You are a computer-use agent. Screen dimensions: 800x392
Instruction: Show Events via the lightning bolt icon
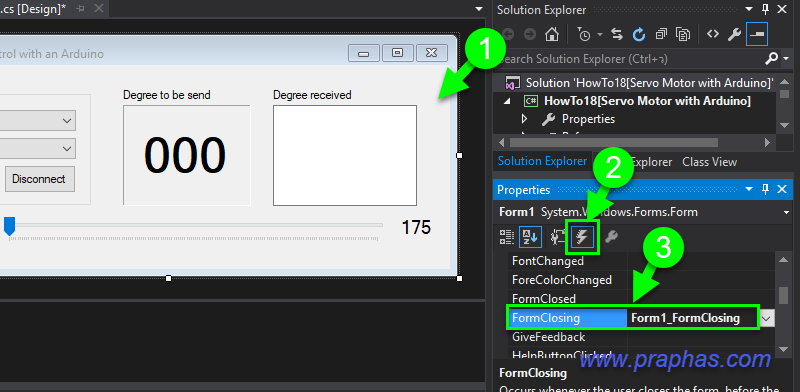[x=582, y=237]
